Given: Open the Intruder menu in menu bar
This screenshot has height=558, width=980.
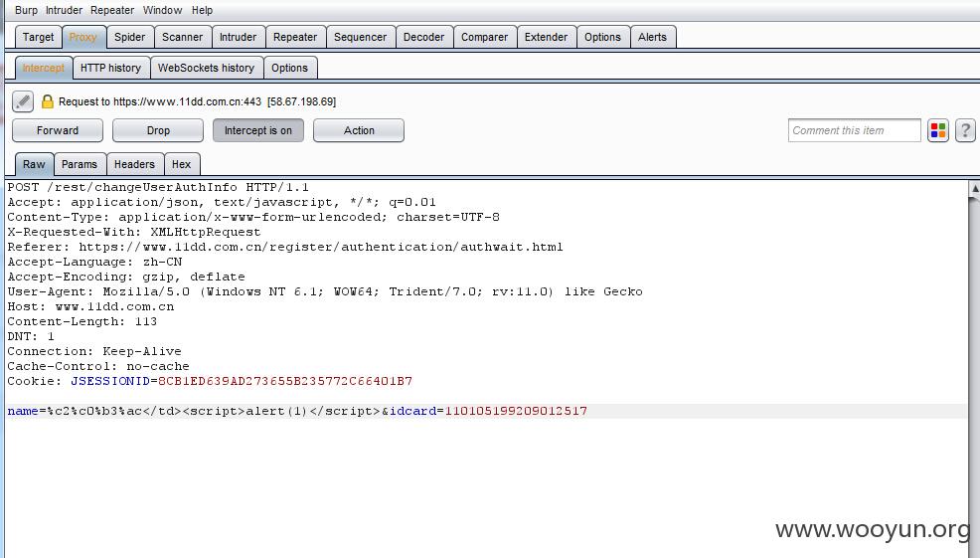Looking at the screenshot, I should pyautogui.click(x=64, y=10).
